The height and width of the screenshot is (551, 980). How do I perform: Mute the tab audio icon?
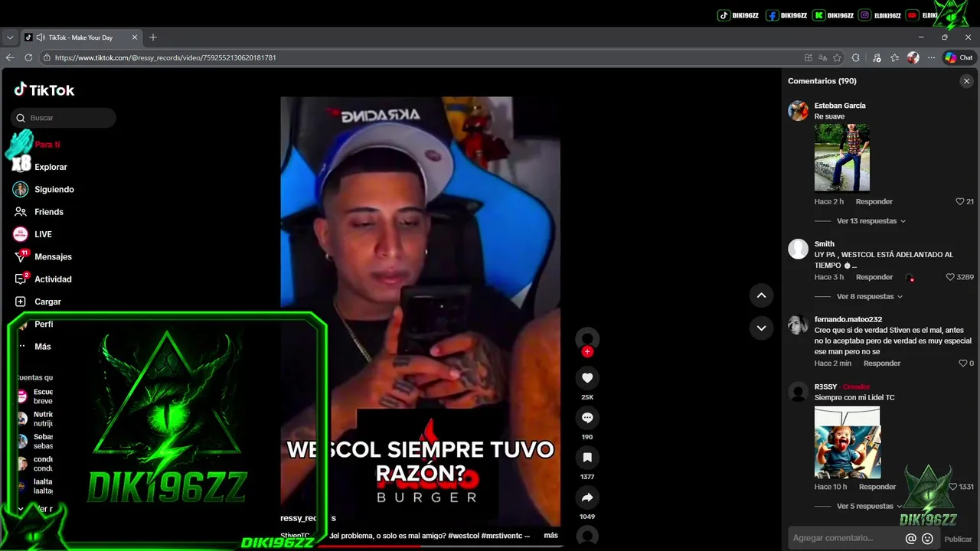(40, 37)
